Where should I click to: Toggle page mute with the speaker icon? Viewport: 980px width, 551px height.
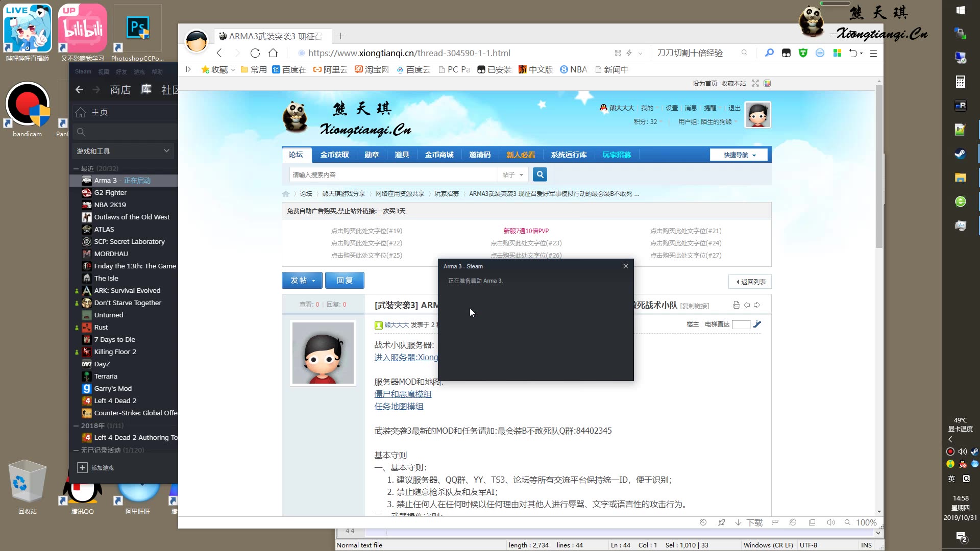(831, 522)
